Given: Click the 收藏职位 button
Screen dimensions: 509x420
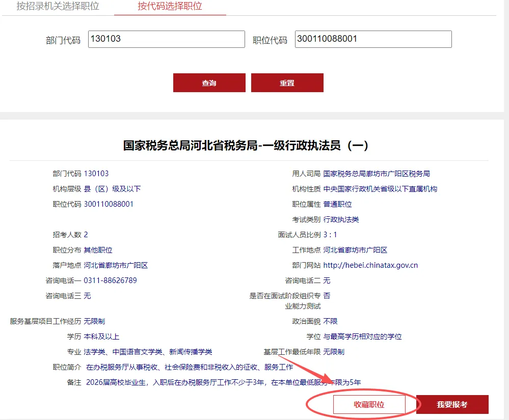Looking at the screenshot, I should click(x=369, y=404).
